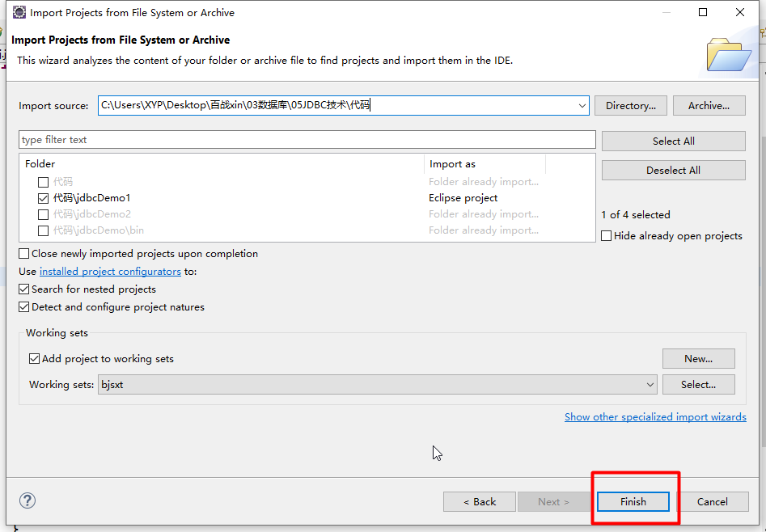Select the 代码\jdbcDemo\bin row label
The width and height of the screenshot is (766, 532).
98,230
